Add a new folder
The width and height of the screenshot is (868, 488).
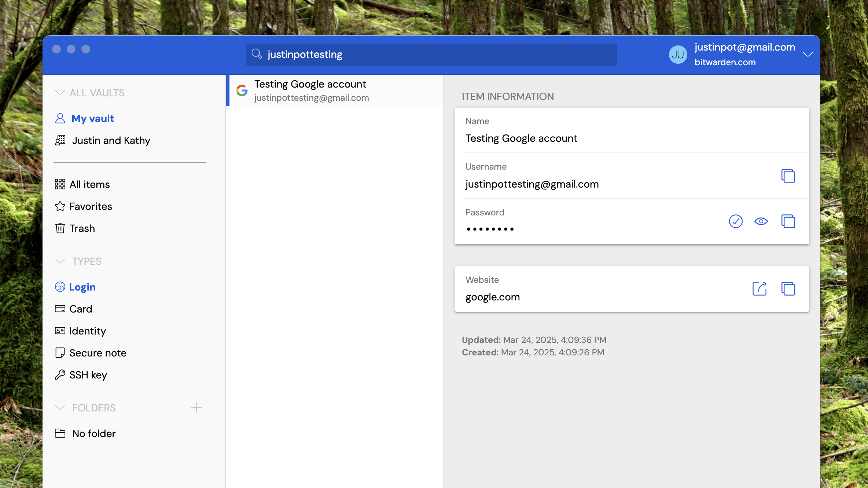196,408
